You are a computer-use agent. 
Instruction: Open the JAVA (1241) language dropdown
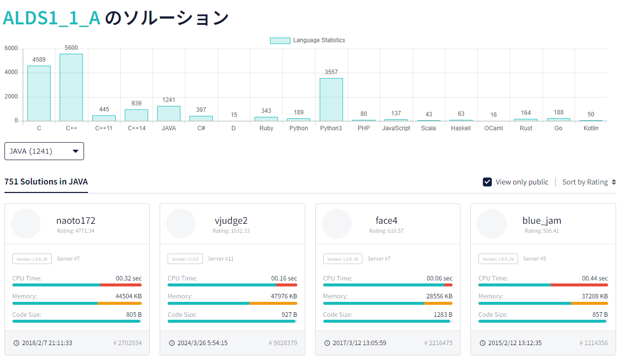pyautogui.click(x=44, y=151)
